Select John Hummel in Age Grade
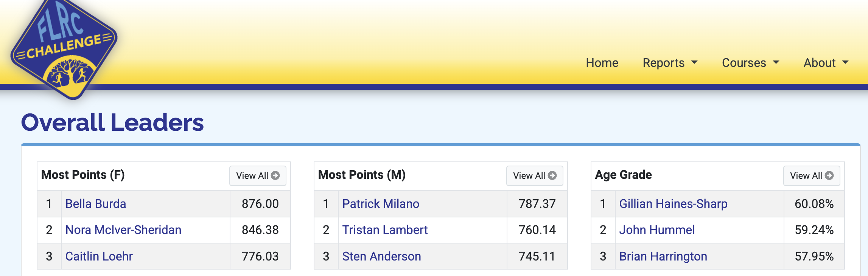The image size is (868, 276). [x=657, y=230]
